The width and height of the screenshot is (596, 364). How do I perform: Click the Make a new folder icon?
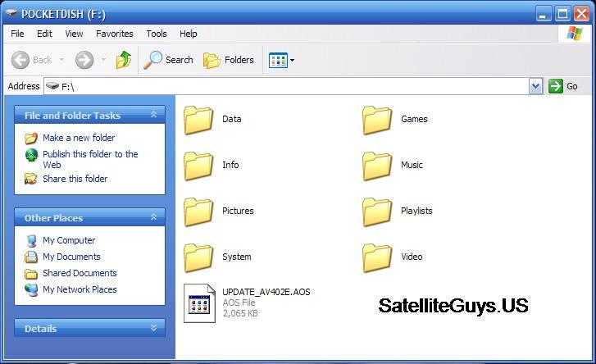pos(31,139)
